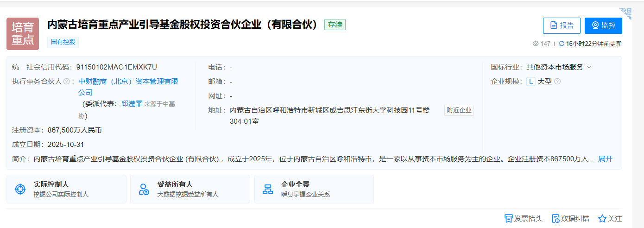The width and height of the screenshot is (644, 228).
Task: Open the 企业全景 card
Action: [314, 189]
